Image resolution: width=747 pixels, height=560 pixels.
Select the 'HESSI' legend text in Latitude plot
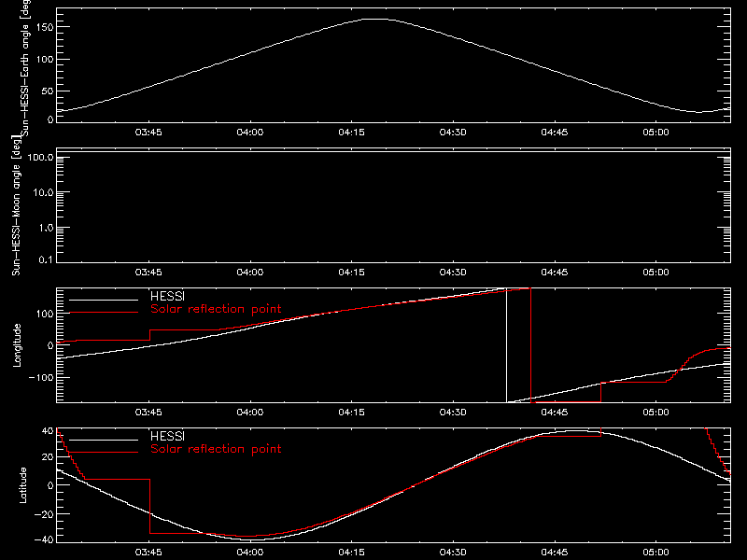[x=167, y=436]
